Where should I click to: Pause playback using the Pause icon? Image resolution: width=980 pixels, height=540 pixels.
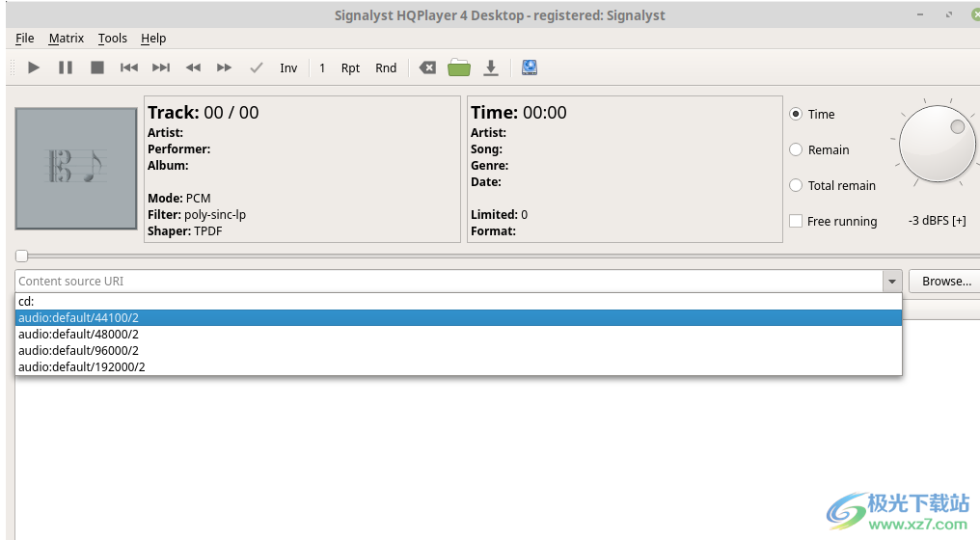(66, 67)
